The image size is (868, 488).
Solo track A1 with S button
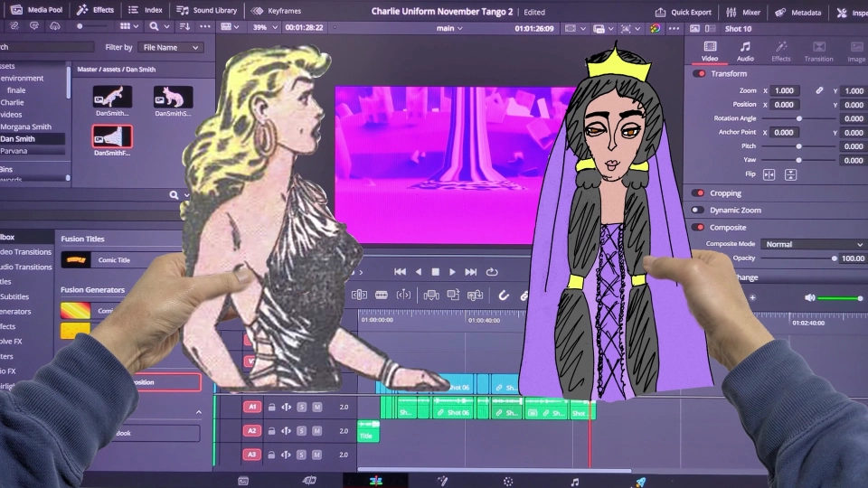point(301,407)
